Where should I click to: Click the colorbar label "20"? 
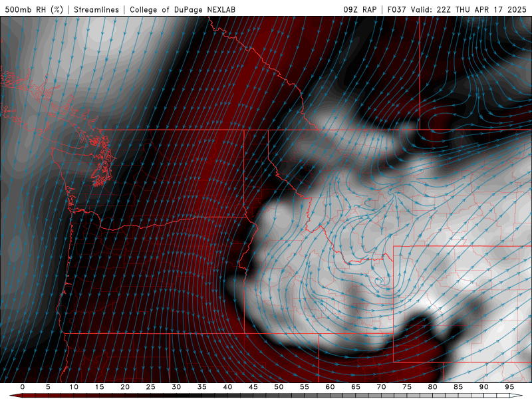[x=125, y=387]
